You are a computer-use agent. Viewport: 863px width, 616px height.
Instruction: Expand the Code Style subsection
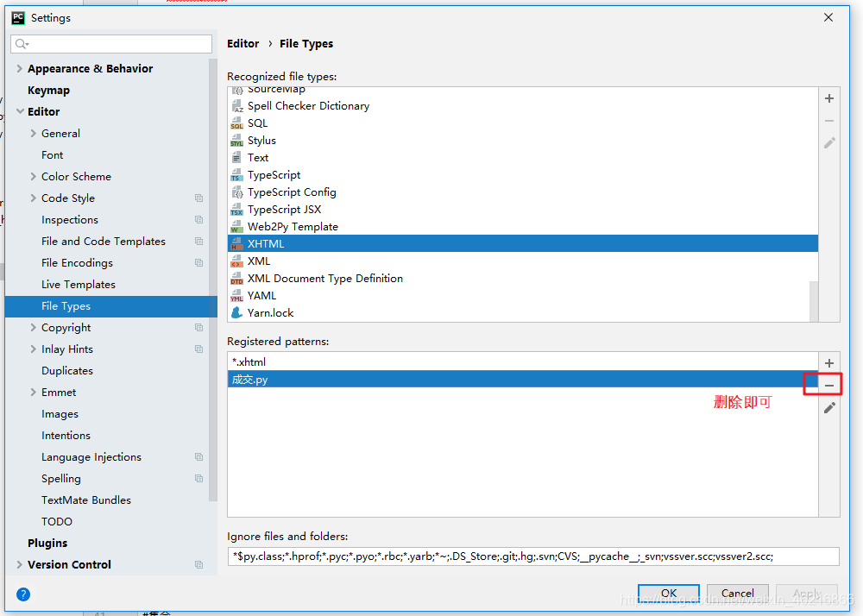click(34, 198)
